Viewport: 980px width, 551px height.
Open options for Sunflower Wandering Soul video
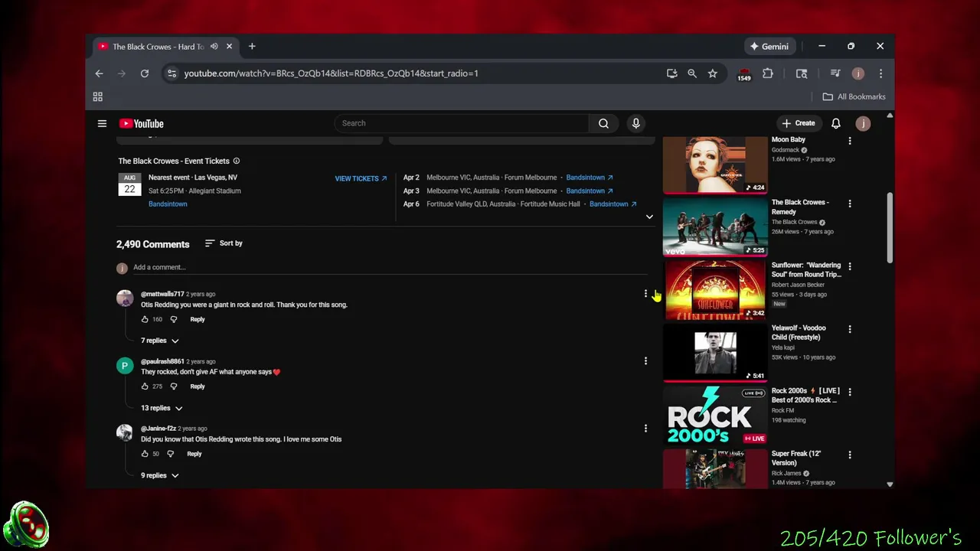pos(849,266)
